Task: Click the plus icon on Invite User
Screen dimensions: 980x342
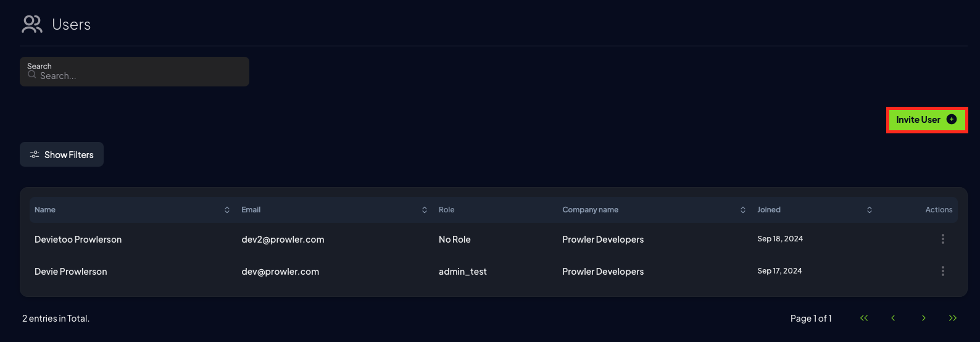Action: coord(952,119)
